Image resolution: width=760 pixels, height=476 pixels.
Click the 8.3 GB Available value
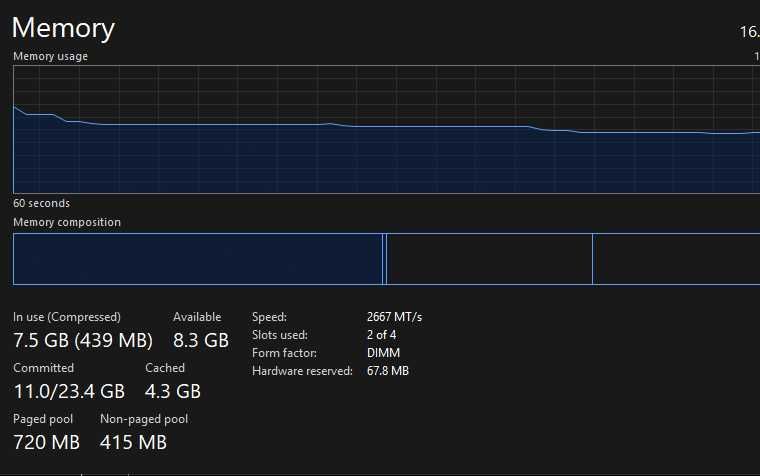tap(201, 340)
